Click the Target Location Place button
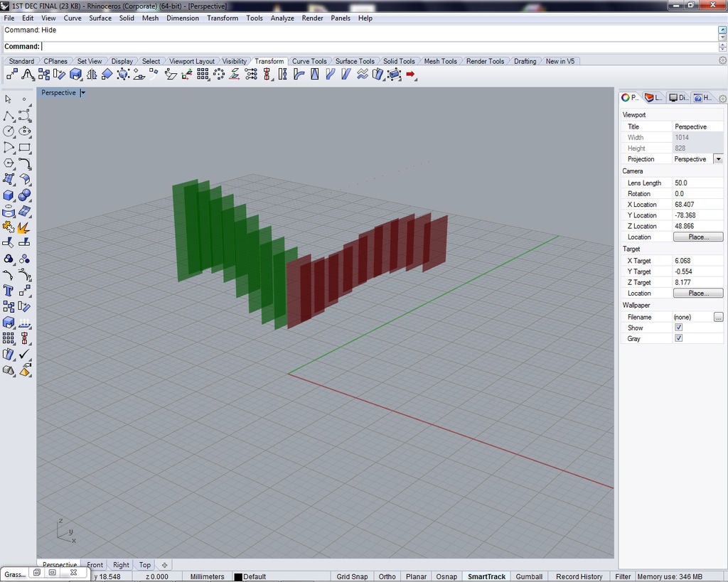Image resolution: width=728 pixels, height=582 pixels. [x=698, y=293]
